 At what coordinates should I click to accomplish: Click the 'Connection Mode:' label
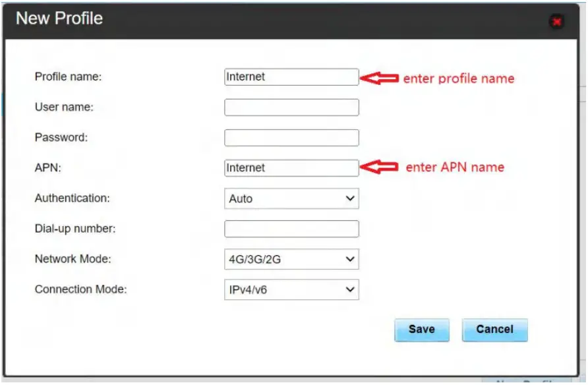tap(80, 289)
